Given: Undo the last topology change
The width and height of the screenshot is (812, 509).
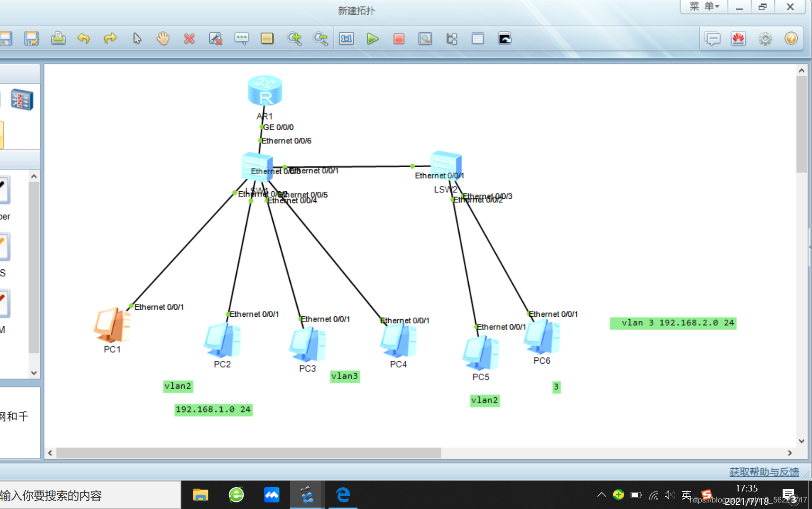Looking at the screenshot, I should 84,38.
